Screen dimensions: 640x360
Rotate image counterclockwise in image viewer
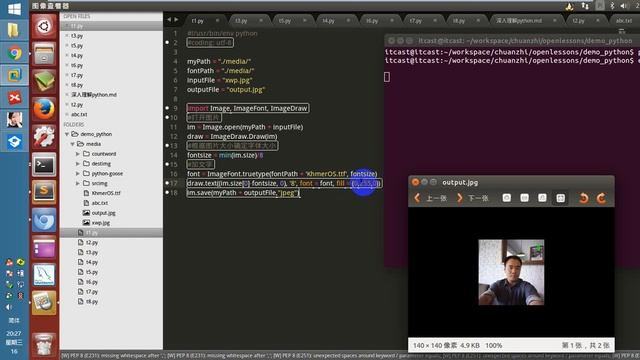pos(584,198)
